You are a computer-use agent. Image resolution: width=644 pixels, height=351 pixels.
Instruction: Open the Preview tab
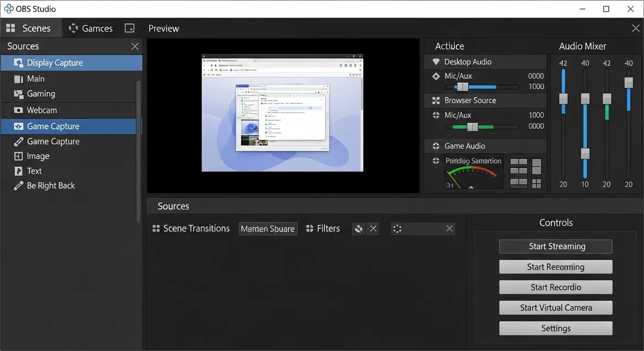coord(164,28)
